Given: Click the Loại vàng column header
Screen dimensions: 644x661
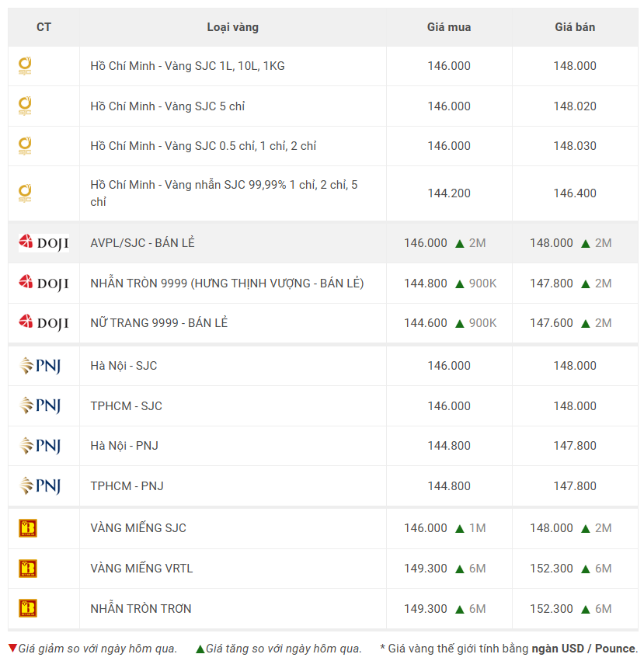Looking at the screenshot, I should tap(232, 27).
